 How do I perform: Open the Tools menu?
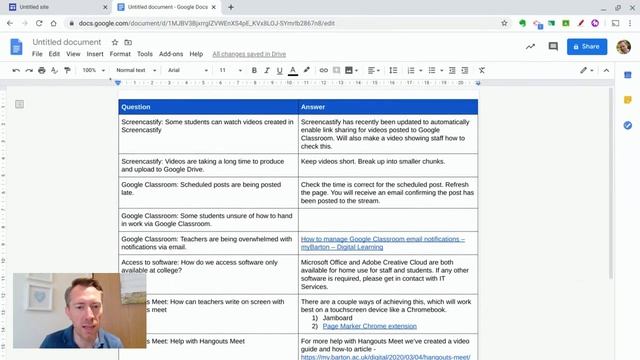tap(144, 54)
